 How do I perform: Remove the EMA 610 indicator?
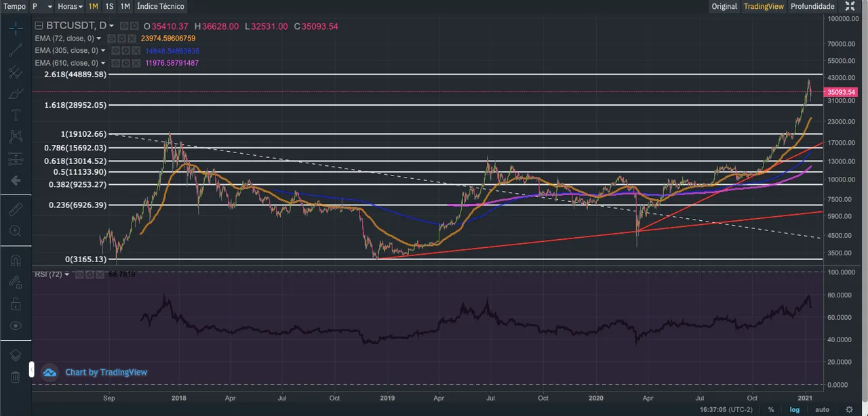[x=136, y=63]
